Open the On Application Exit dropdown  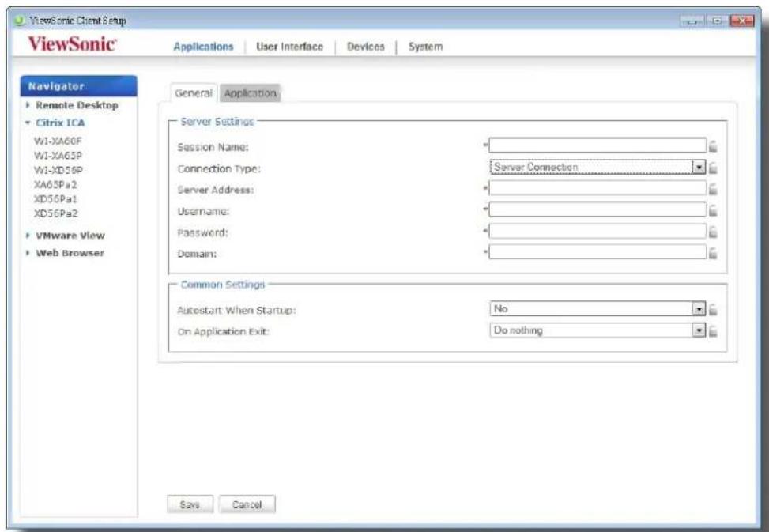[597, 330]
